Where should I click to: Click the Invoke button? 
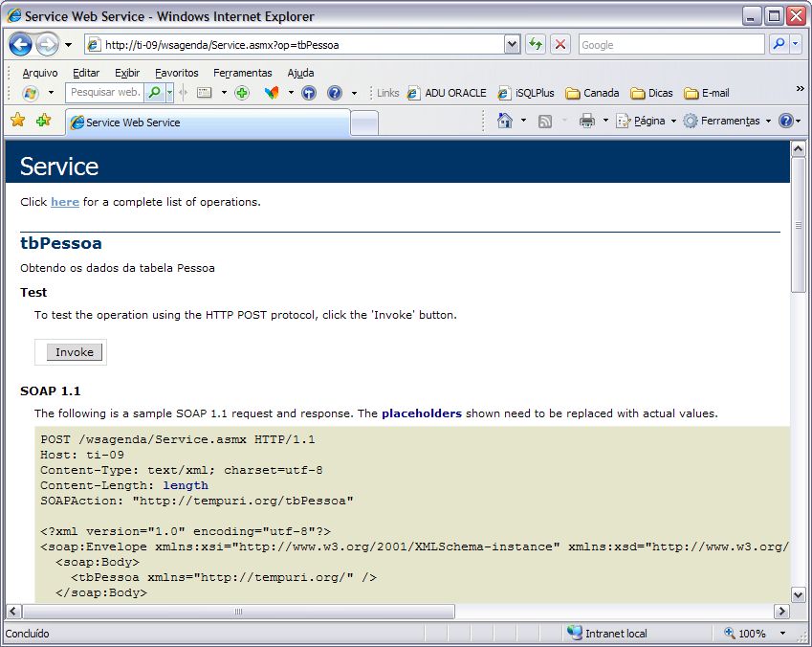[x=74, y=352]
